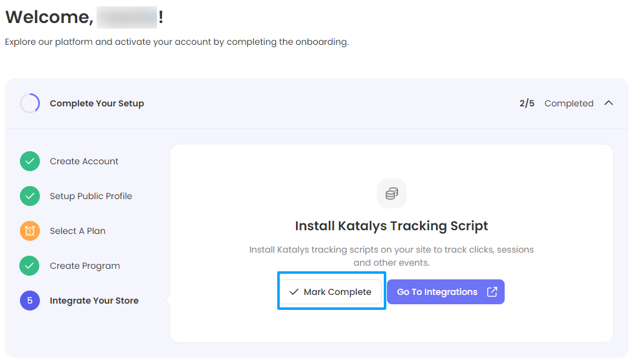Click the orange pending clock icon for Select A Plan
This screenshot has width=638, height=364.
[x=30, y=231]
